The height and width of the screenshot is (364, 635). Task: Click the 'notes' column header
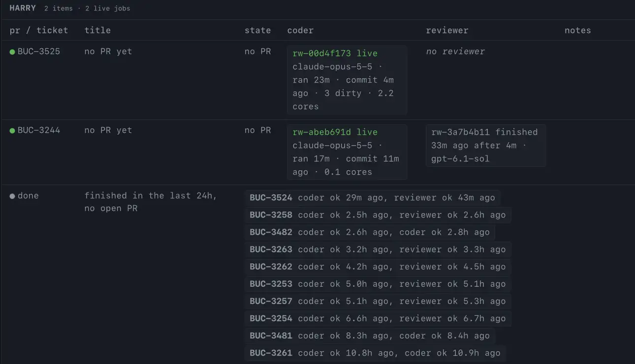[577, 30]
